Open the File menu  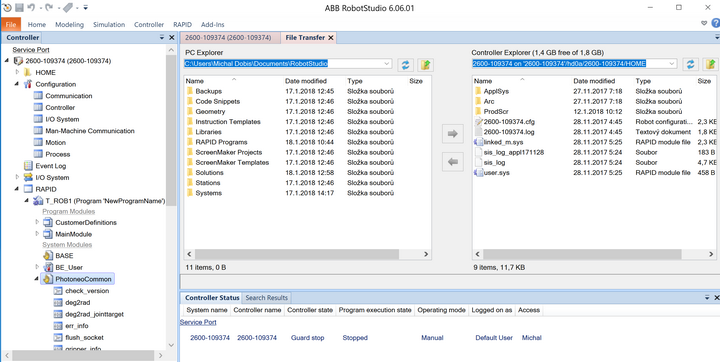coord(11,24)
